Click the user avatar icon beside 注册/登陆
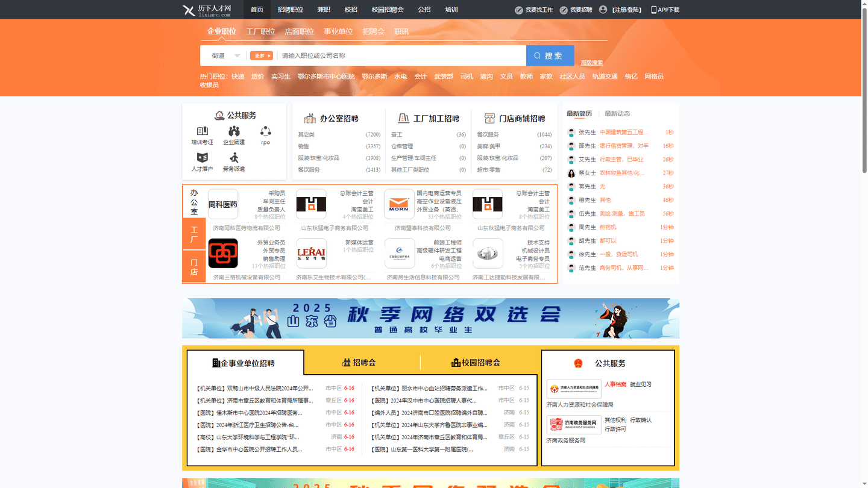Viewport: 868px width, 488px height. point(603,10)
